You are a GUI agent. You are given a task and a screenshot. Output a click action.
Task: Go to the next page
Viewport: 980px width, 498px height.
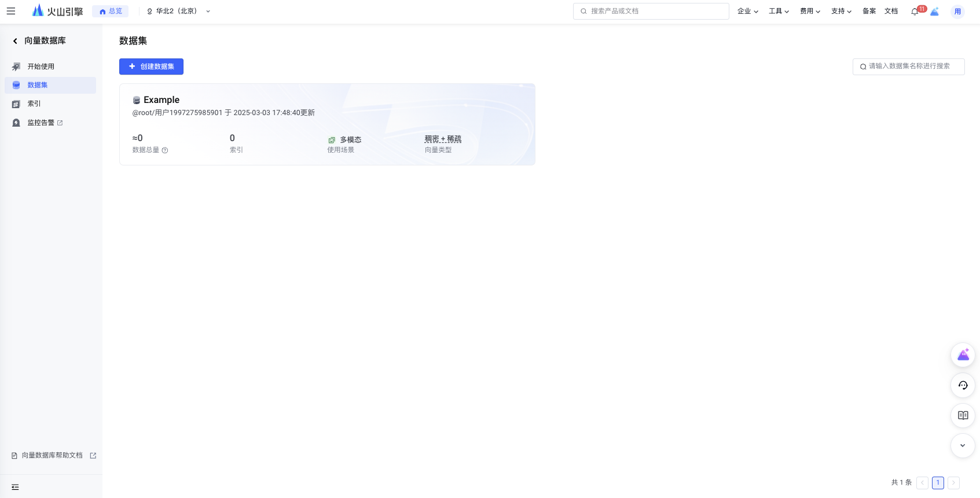[953, 482]
